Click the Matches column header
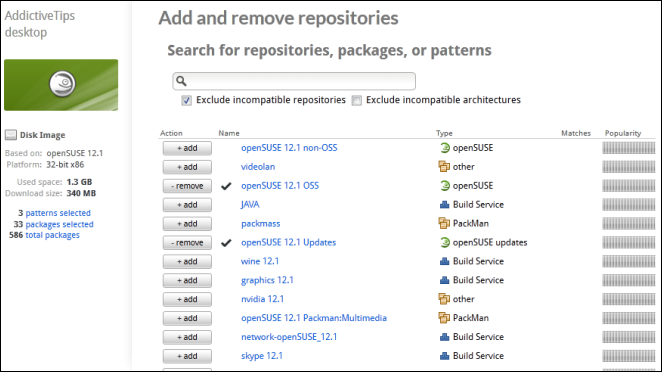 tap(576, 133)
